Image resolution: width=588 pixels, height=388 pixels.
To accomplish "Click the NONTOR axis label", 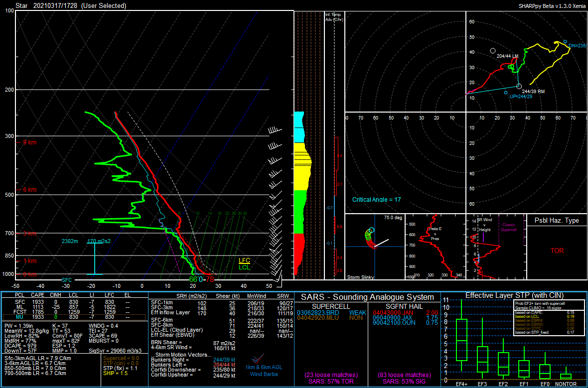I will [566, 384].
